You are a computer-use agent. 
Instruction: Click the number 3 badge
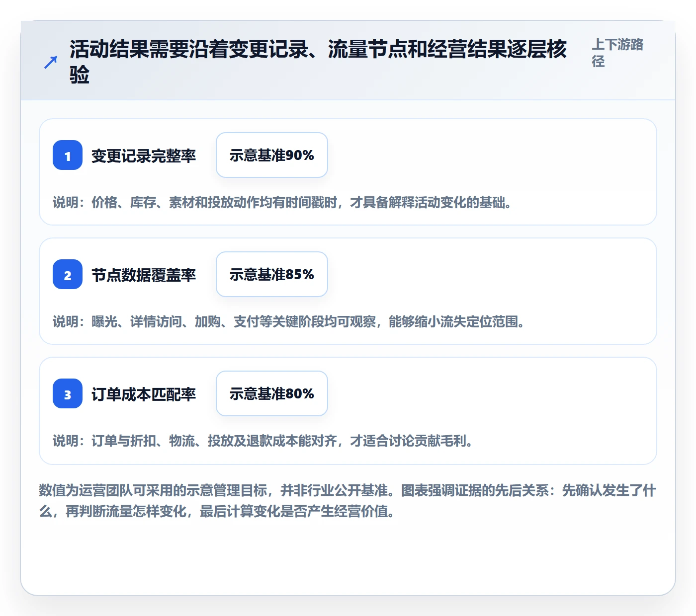click(68, 393)
